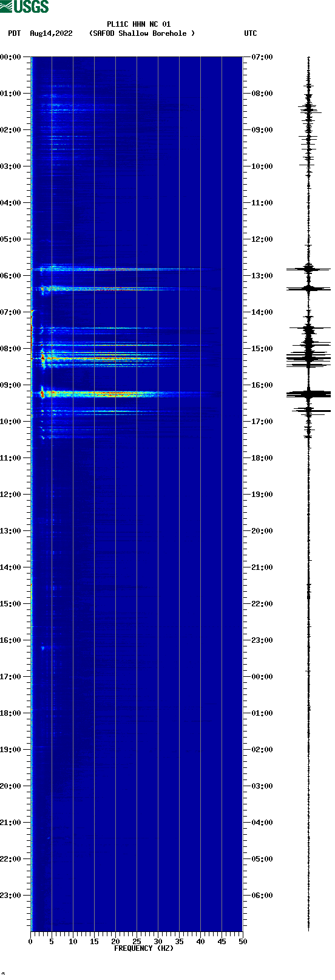Click the 21:00 PDT time label

click(x=11, y=823)
